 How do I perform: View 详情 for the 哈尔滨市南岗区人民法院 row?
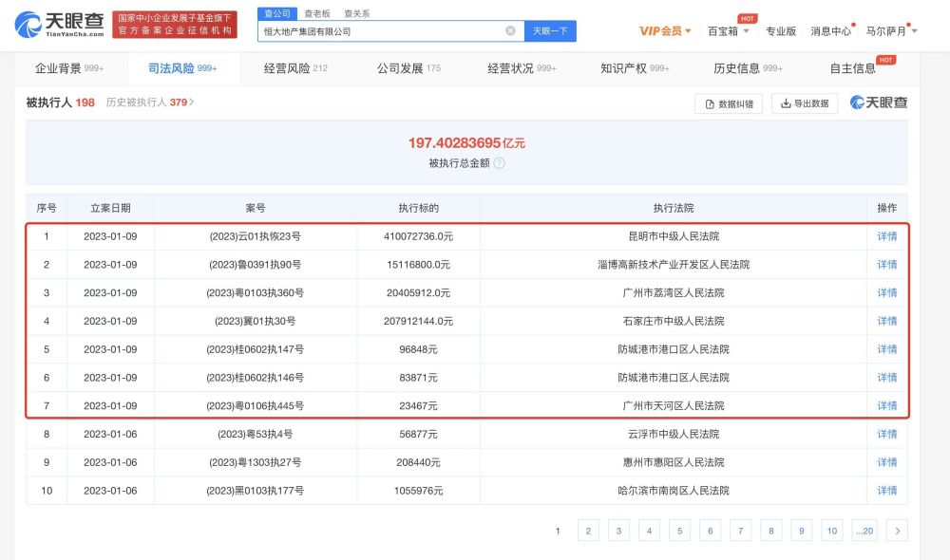pos(886,491)
